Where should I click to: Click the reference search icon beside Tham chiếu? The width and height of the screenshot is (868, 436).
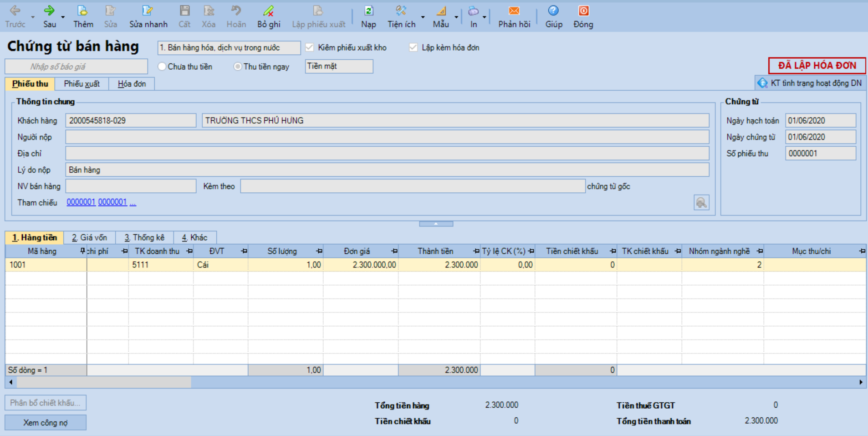click(701, 203)
